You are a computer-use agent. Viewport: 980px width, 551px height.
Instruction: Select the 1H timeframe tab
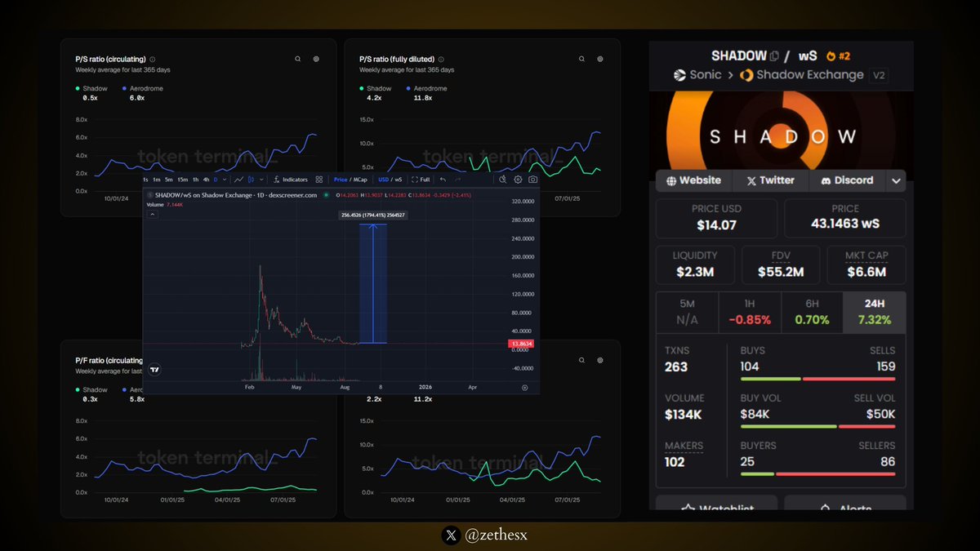point(750,312)
